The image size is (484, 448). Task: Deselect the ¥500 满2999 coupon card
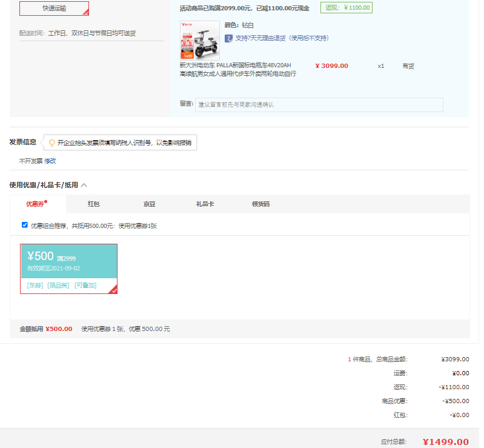click(68, 269)
